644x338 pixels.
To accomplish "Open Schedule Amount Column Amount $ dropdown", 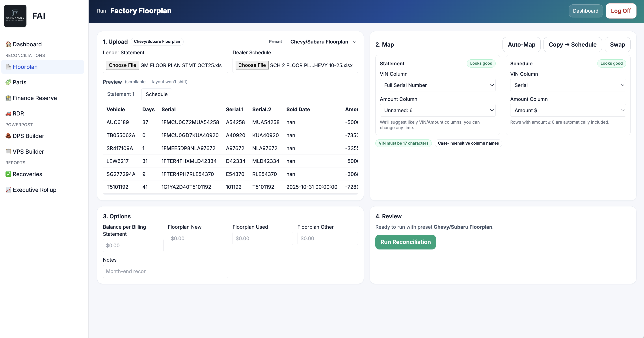I will (568, 110).
